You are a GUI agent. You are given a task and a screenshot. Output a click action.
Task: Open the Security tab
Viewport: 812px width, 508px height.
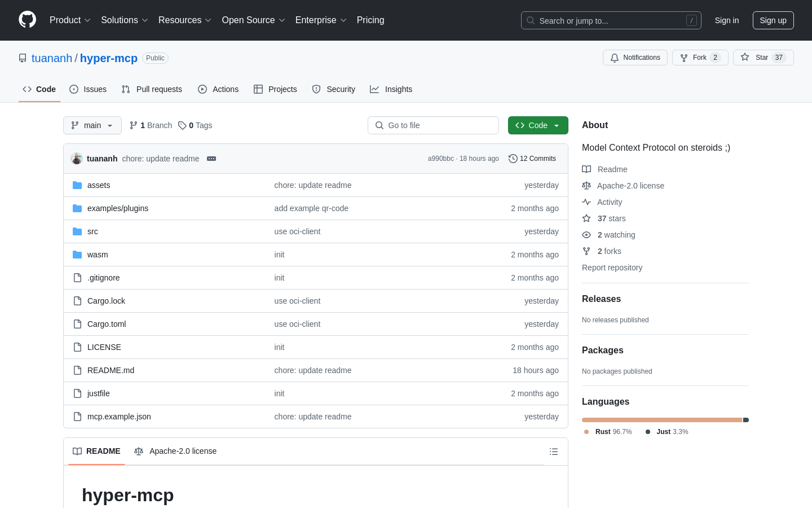(x=334, y=89)
